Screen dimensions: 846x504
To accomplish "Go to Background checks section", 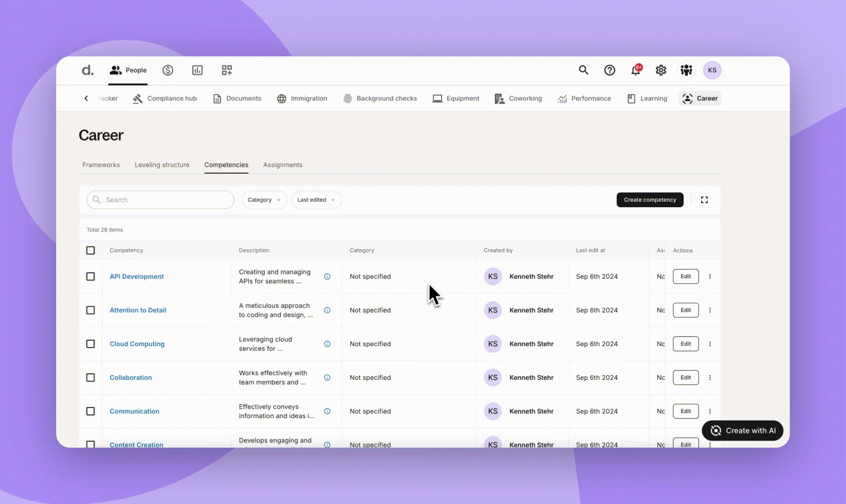I will coord(380,98).
